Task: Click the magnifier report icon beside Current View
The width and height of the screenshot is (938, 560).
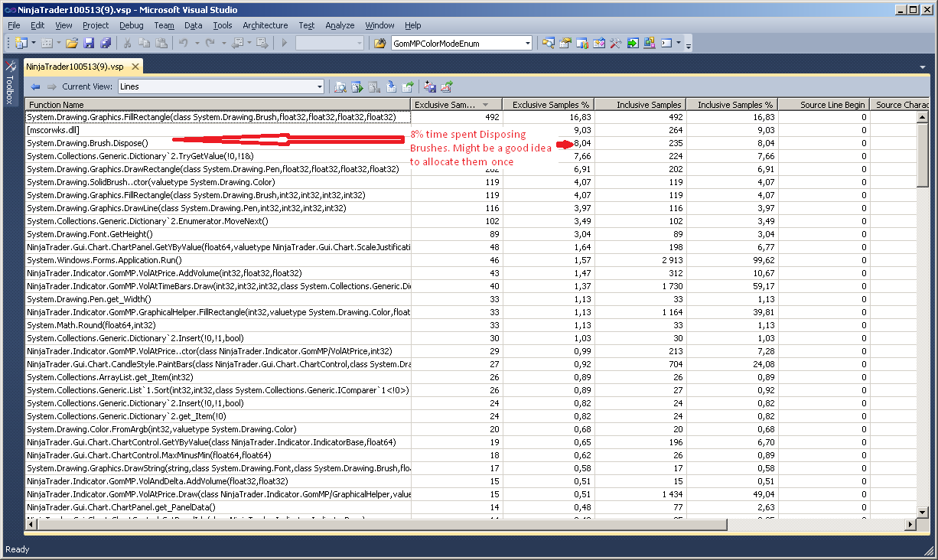Action: click(340, 86)
